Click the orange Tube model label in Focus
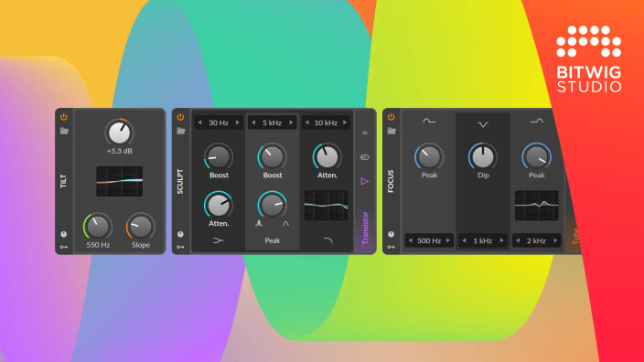Viewport: 644px width, 362px height. 575,237
